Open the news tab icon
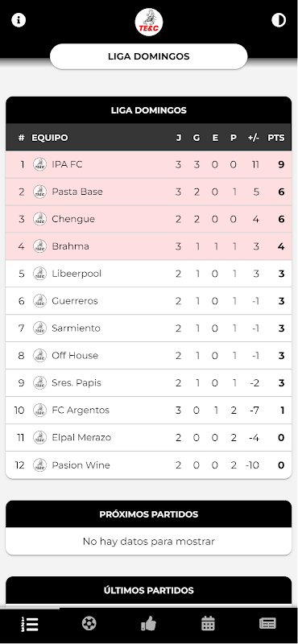298x644 pixels. (x=267, y=624)
